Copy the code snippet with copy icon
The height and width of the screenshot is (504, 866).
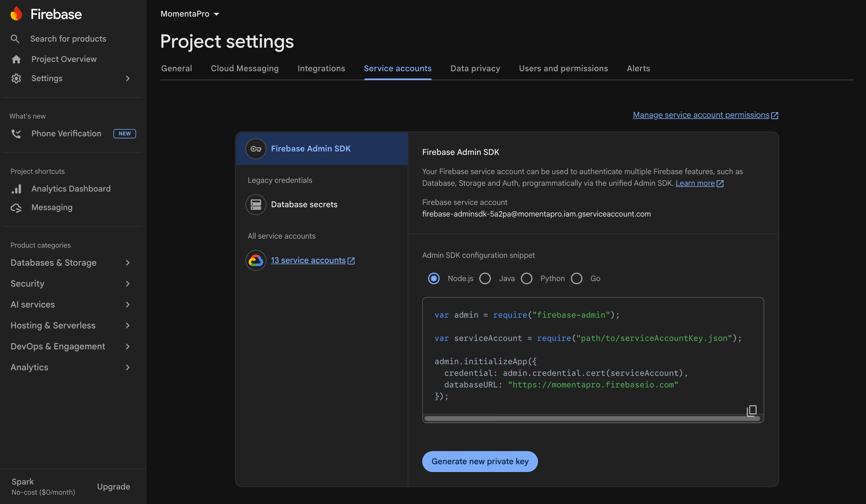pos(751,410)
